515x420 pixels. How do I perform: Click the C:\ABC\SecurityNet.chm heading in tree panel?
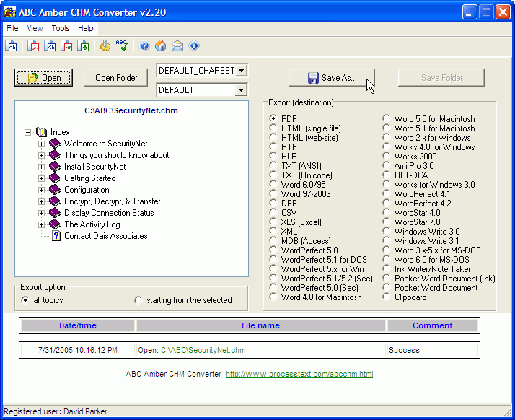pos(131,110)
